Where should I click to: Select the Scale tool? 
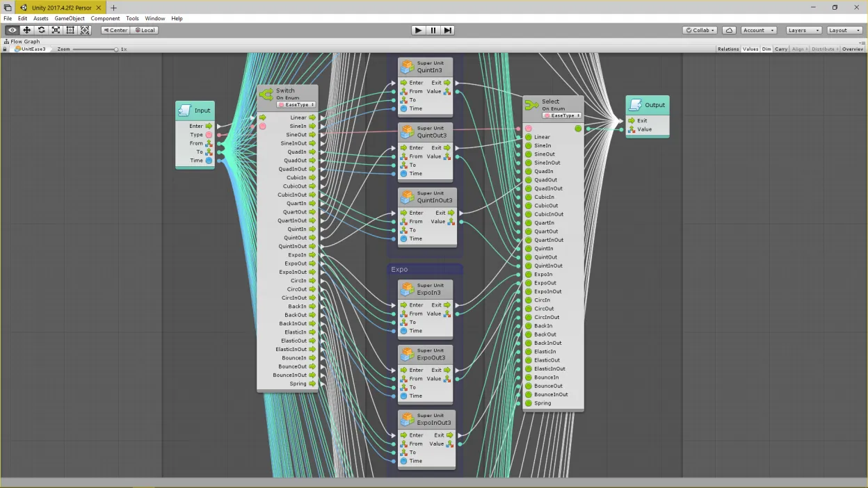click(x=56, y=30)
